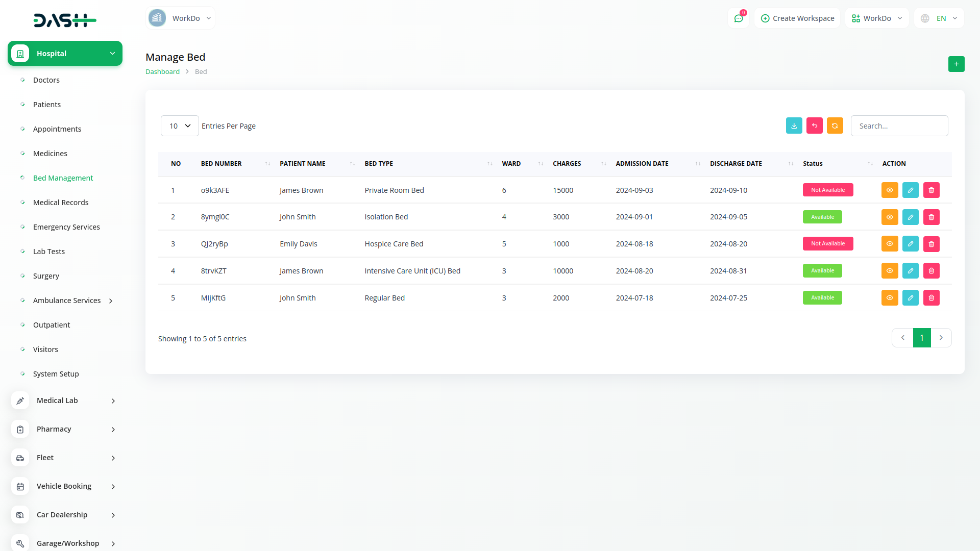This screenshot has height=551, width=980.
Task: Click the green add bed plus button
Action: (956, 64)
